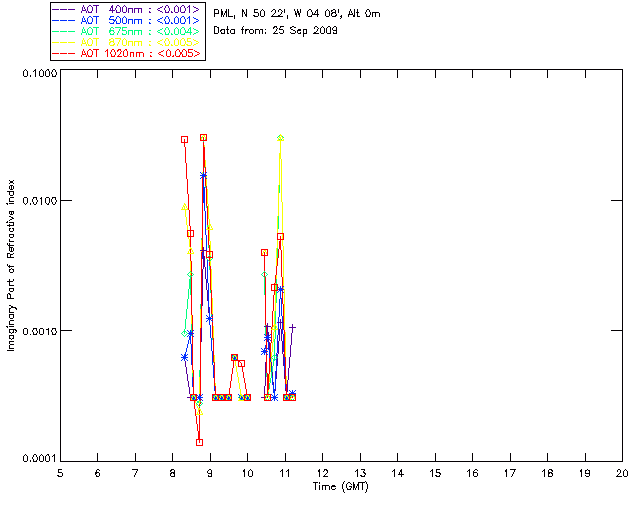Screen dimensions: 640x512
Task: Click the purple plus marker after 11 GMT
Action: tap(292, 327)
